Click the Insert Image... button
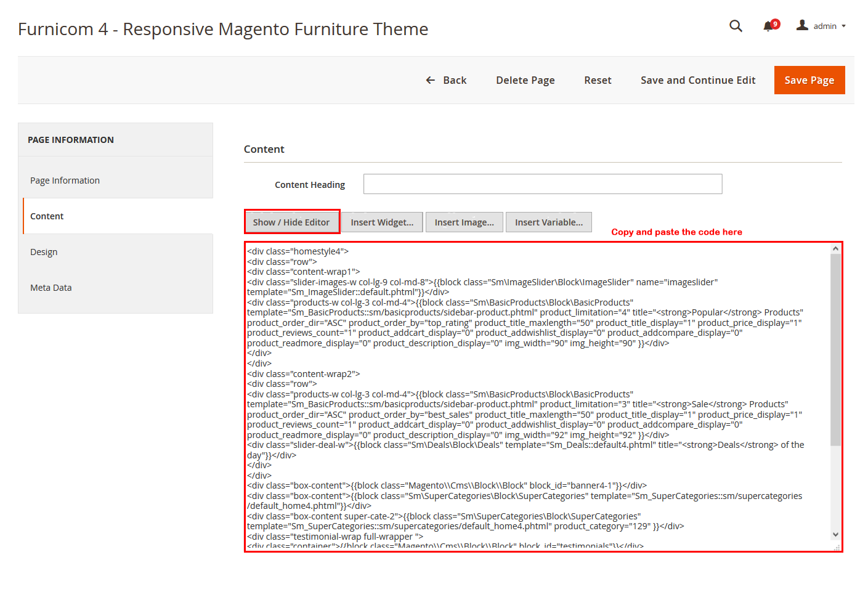Image resolution: width=868 pixels, height=605 pixels. point(464,222)
